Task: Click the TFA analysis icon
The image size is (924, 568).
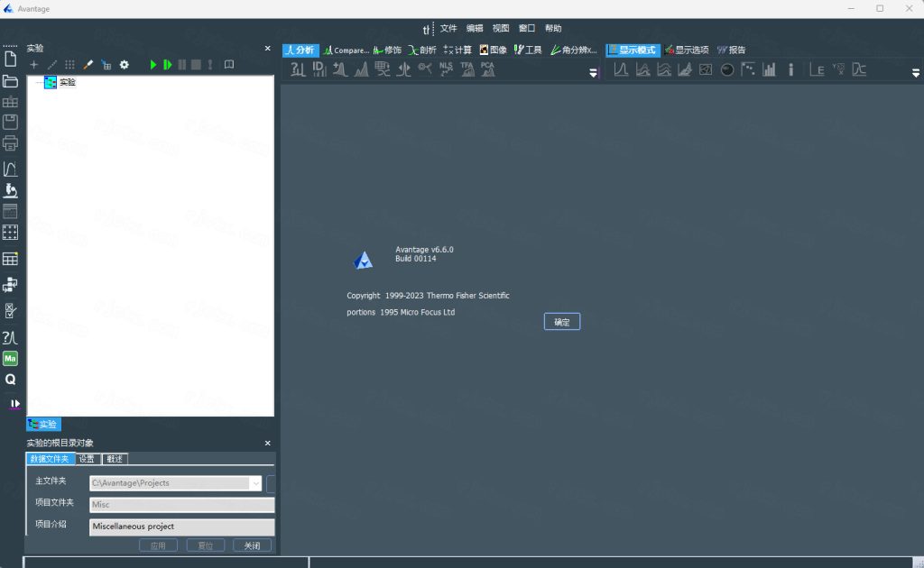Action: point(467,69)
